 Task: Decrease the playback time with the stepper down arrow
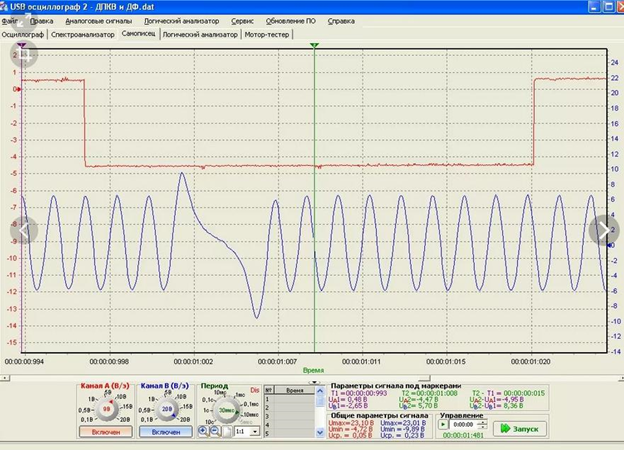482,427
